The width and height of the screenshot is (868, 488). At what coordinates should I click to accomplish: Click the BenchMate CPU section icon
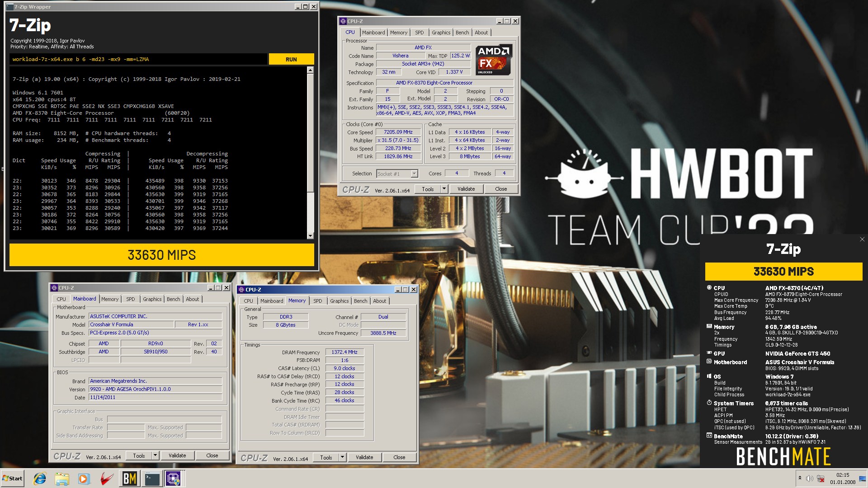coord(709,288)
